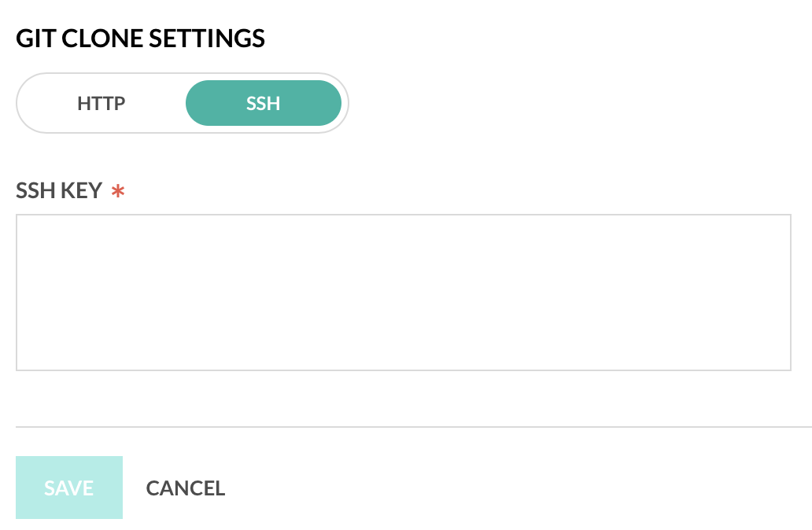This screenshot has height=530, width=812.
Task: Click the CANCEL text link
Action: click(x=186, y=488)
